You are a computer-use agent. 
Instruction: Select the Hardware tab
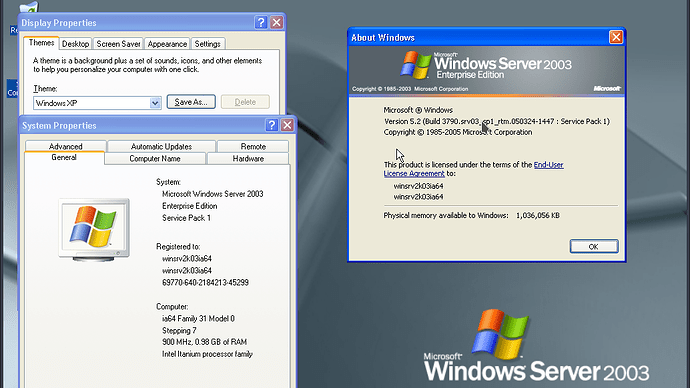(x=248, y=158)
